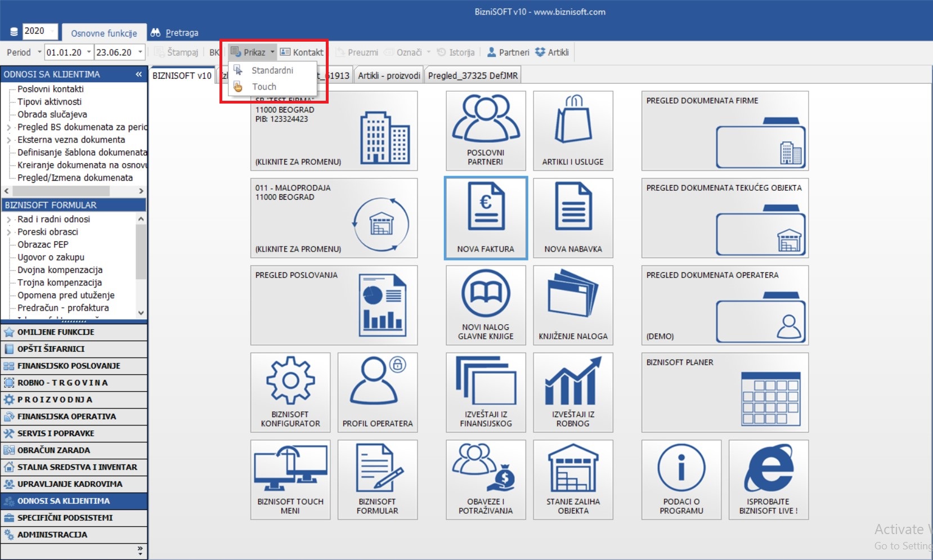The width and height of the screenshot is (933, 560).
Task: Open the Biznisoft Formular tile
Action: [378, 480]
